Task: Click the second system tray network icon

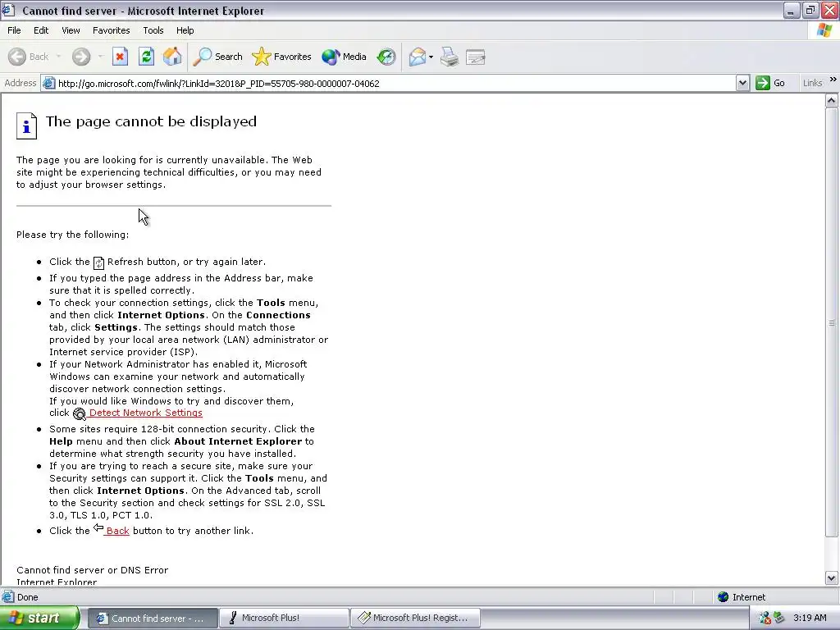Action: point(778,618)
